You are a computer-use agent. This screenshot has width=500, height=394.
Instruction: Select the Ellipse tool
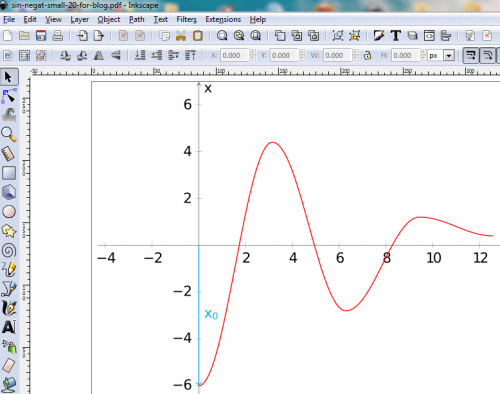coord(9,212)
